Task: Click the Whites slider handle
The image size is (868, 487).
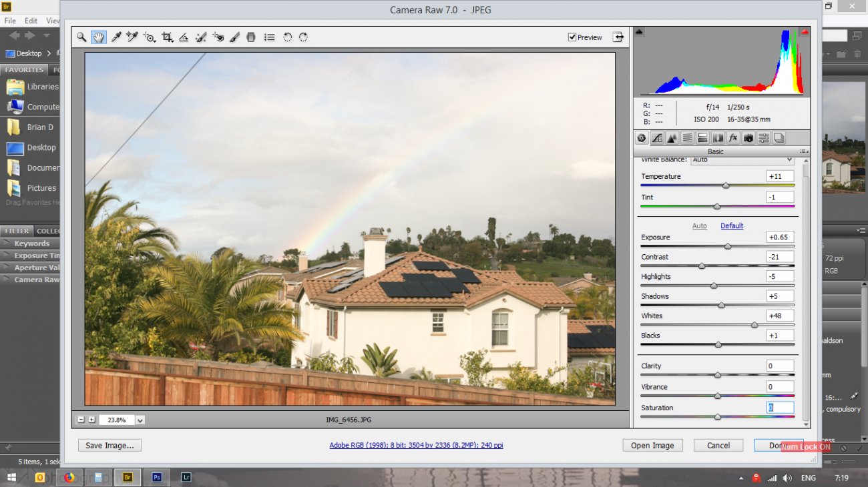Action: point(754,325)
